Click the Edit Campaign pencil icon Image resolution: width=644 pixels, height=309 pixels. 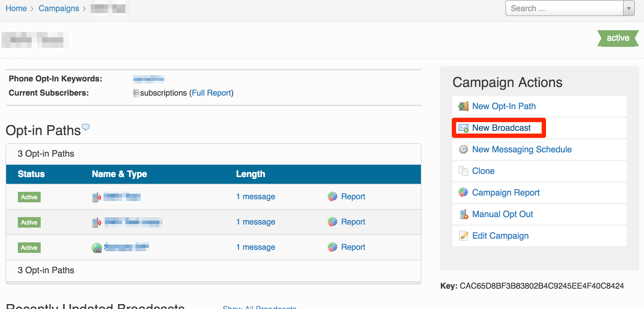(x=463, y=236)
